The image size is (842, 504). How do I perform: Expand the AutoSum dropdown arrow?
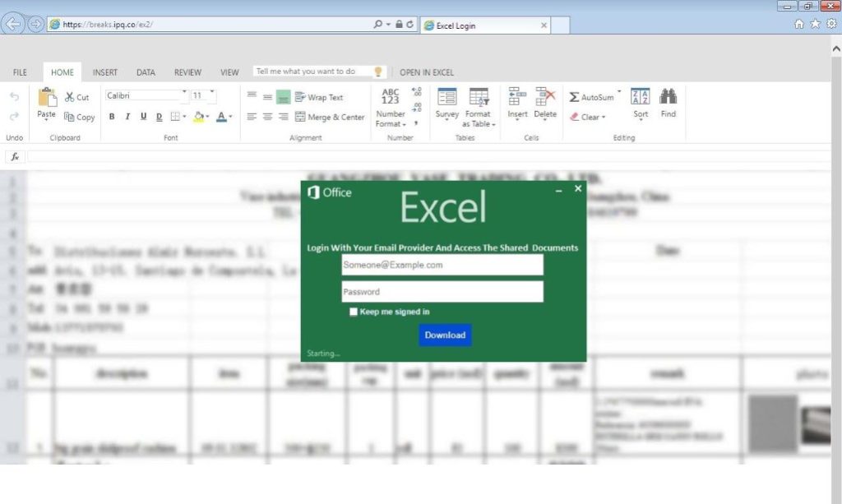[619, 92]
